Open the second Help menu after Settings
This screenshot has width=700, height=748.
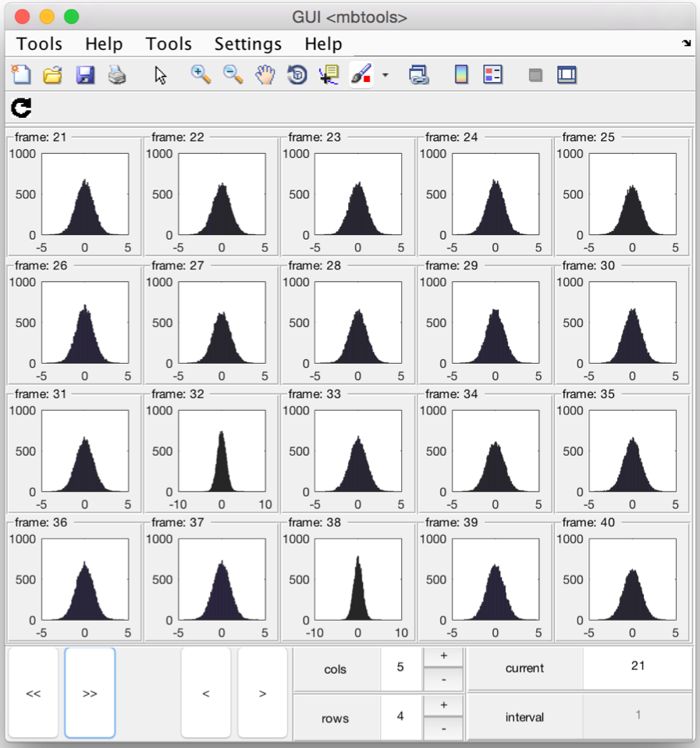[323, 44]
